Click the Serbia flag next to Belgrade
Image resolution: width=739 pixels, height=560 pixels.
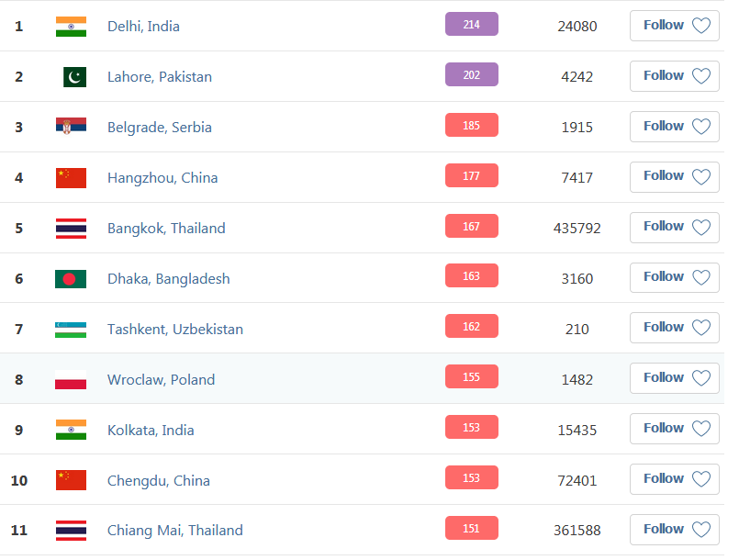[71, 127]
